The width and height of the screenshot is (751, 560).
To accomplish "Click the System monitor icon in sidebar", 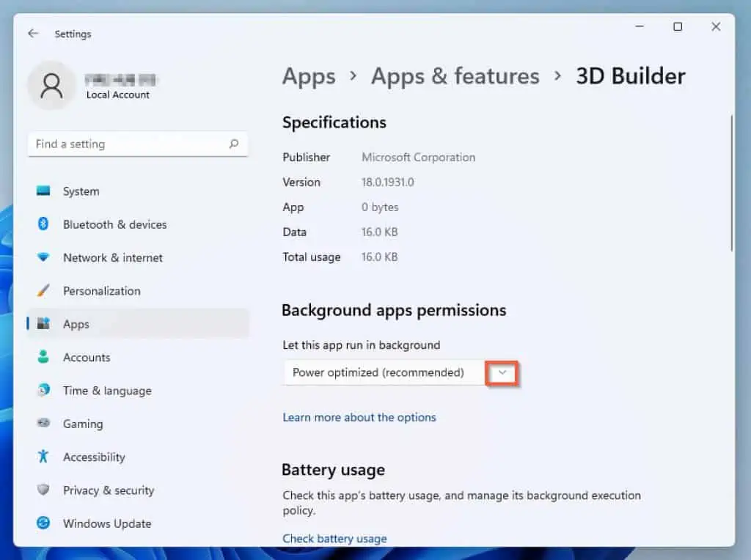I will (x=43, y=191).
